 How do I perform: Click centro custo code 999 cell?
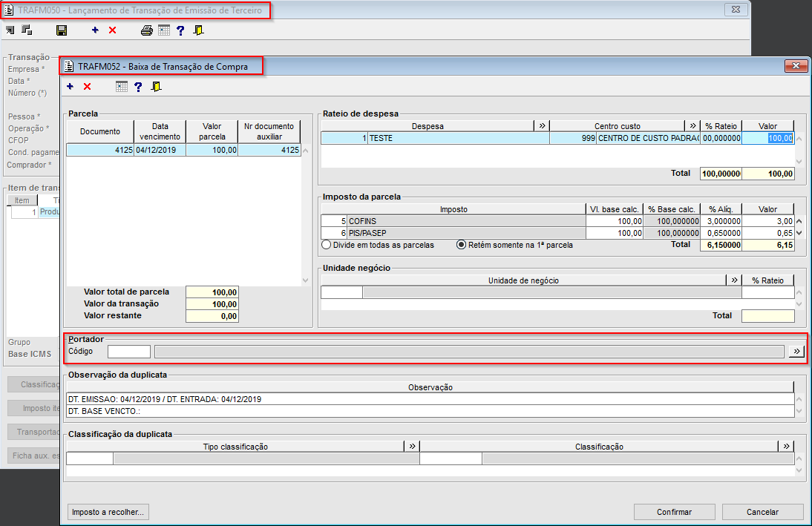[x=573, y=138]
